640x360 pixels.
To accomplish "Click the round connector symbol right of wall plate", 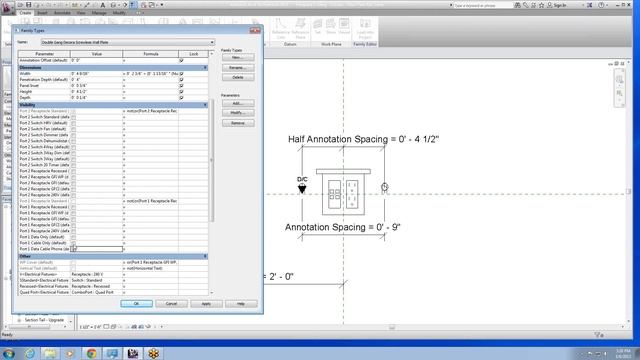I will (384, 187).
